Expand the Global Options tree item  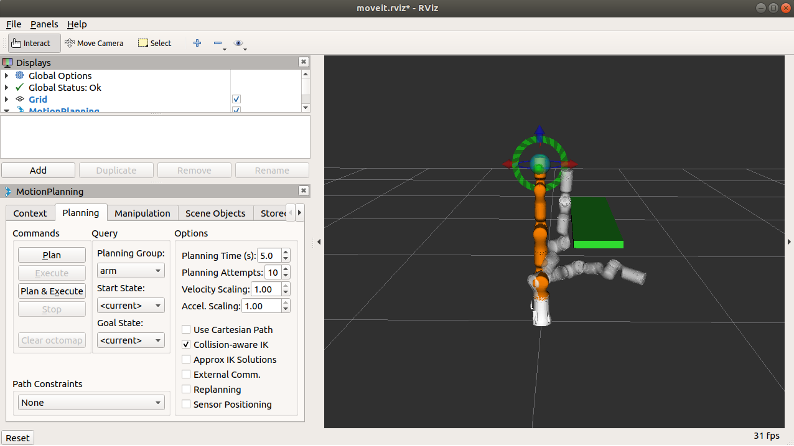[7, 76]
